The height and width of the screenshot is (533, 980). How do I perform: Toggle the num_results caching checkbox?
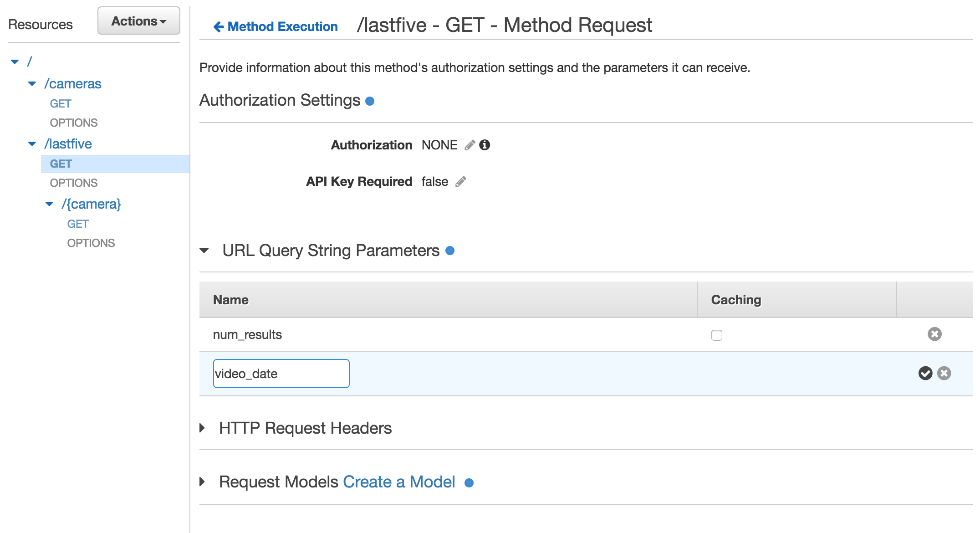pyautogui.click(x=717, y=335)
